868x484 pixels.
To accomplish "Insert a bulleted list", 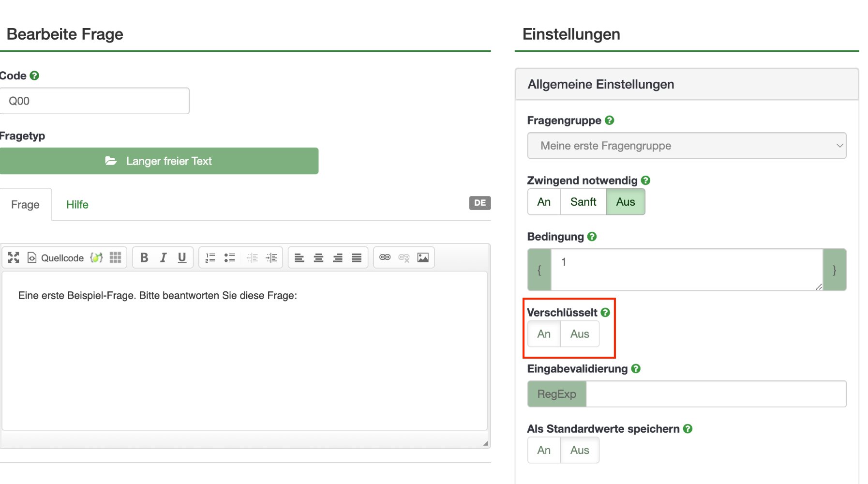I will 229,257.
